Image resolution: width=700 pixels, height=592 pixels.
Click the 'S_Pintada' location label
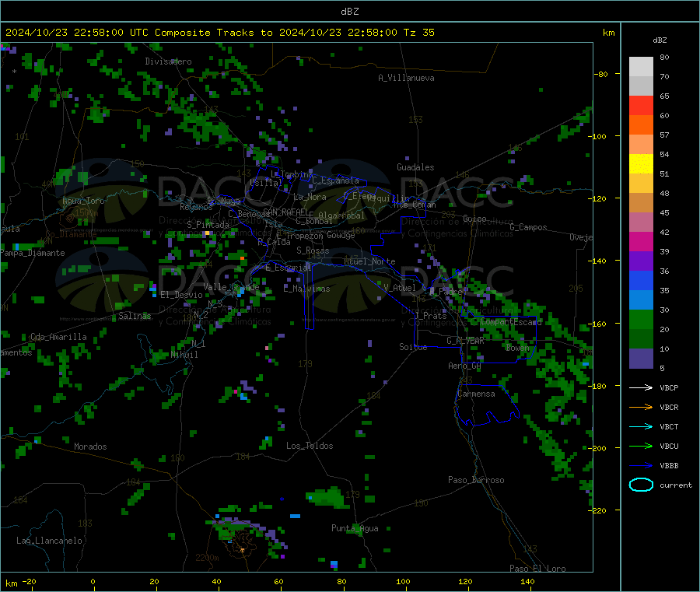tap(208, 224)
